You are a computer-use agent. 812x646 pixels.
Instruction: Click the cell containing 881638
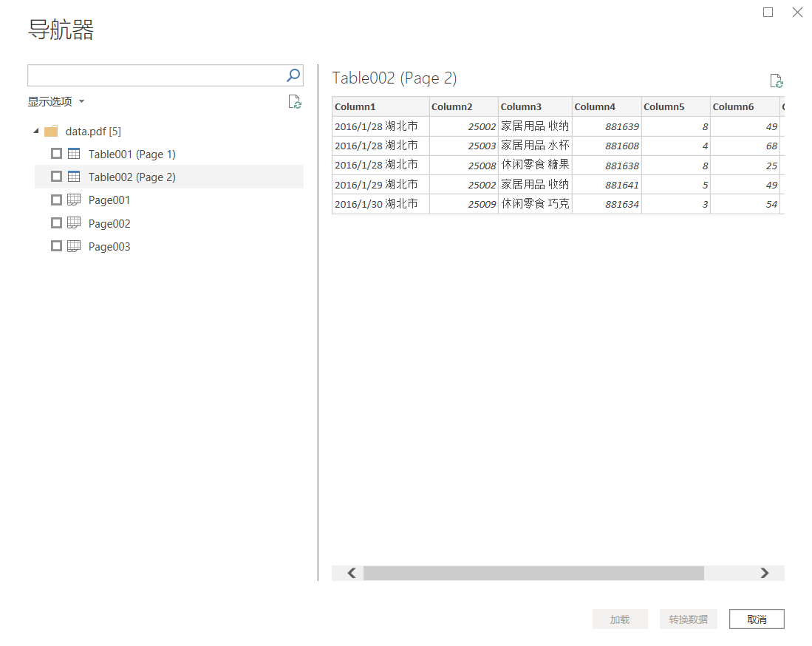point(607,166)
